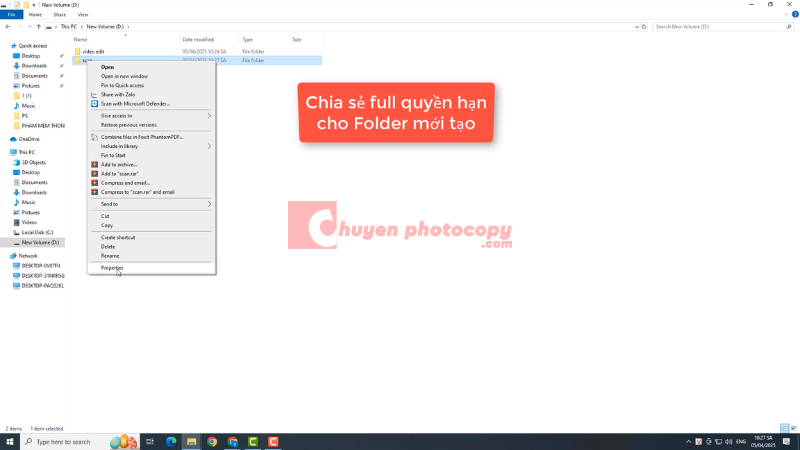The image size is (800, 450).
Task: Switch to details view button
Action: coord(785,429)
